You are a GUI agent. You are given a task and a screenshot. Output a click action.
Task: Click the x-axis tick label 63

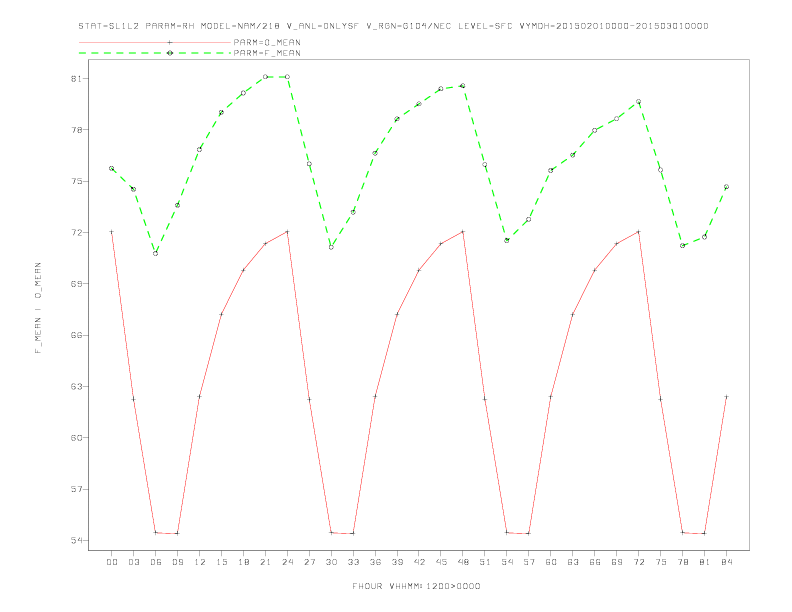[x=573, y=562]
